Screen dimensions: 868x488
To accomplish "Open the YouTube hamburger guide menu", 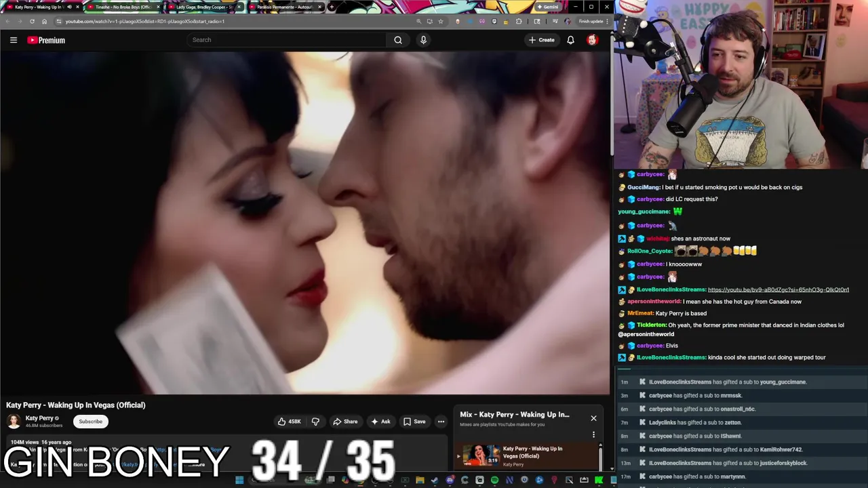I will [x=13, y=40].
